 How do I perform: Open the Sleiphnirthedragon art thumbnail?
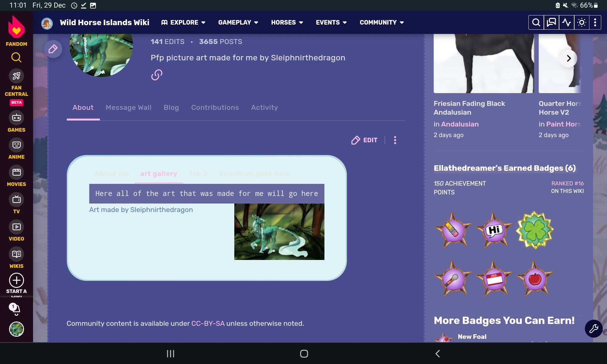[x=279, y=232]
